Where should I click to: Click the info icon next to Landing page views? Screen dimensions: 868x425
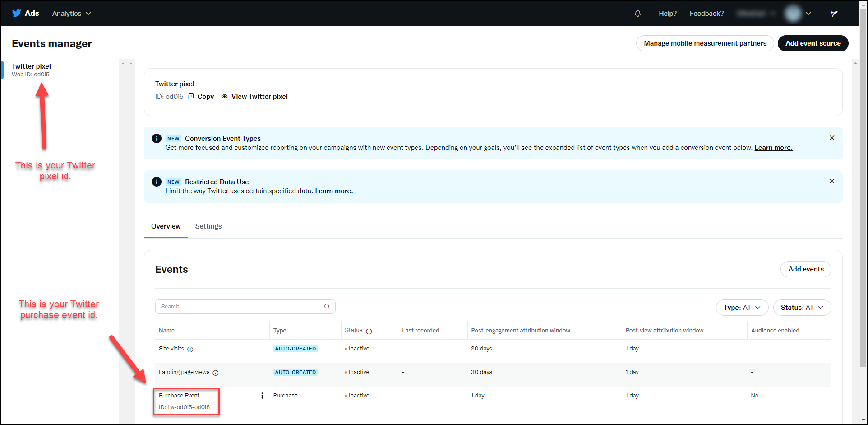pyautogui.click(x=216, y=373)
